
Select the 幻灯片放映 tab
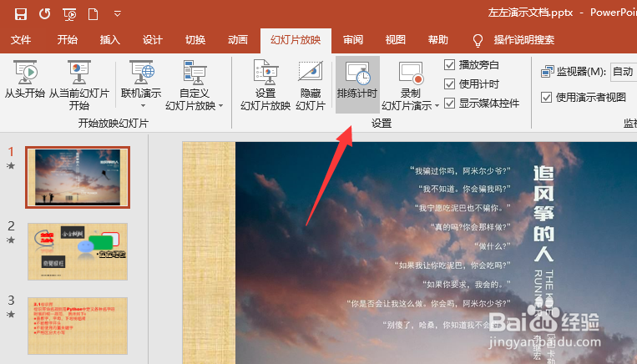coord(296,40)
